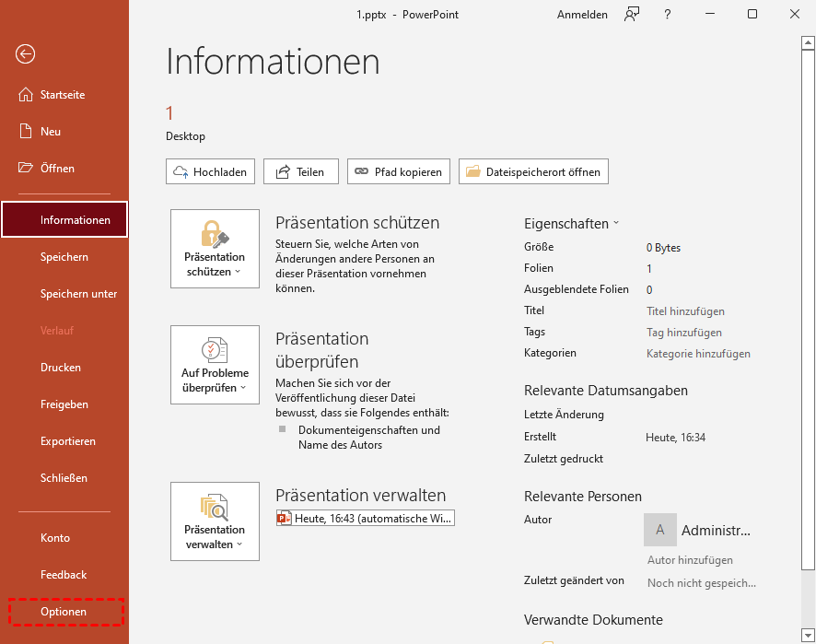The image size is (816, 644).
Task: Click Anmelden to sign in
Action: click(x=582, y=15)
